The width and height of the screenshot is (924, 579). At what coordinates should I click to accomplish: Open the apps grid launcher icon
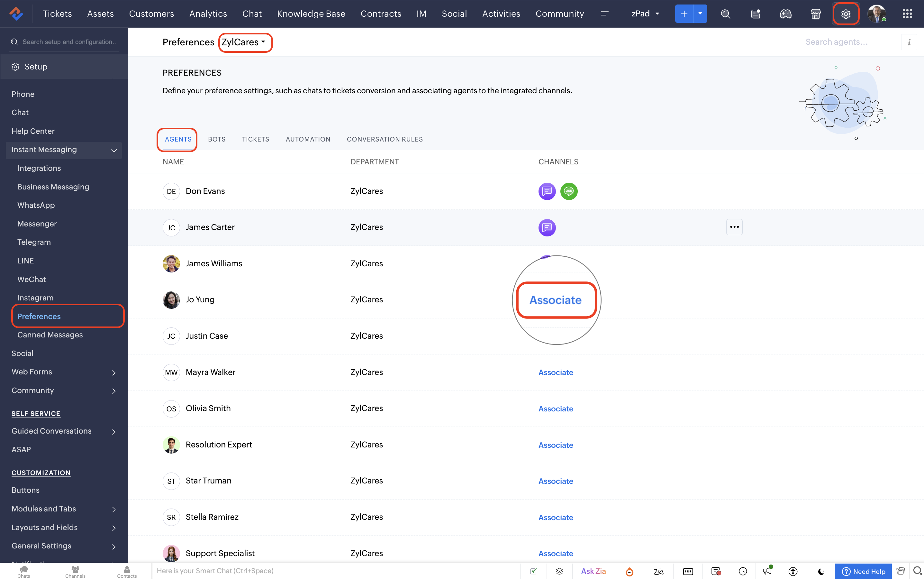907,14
